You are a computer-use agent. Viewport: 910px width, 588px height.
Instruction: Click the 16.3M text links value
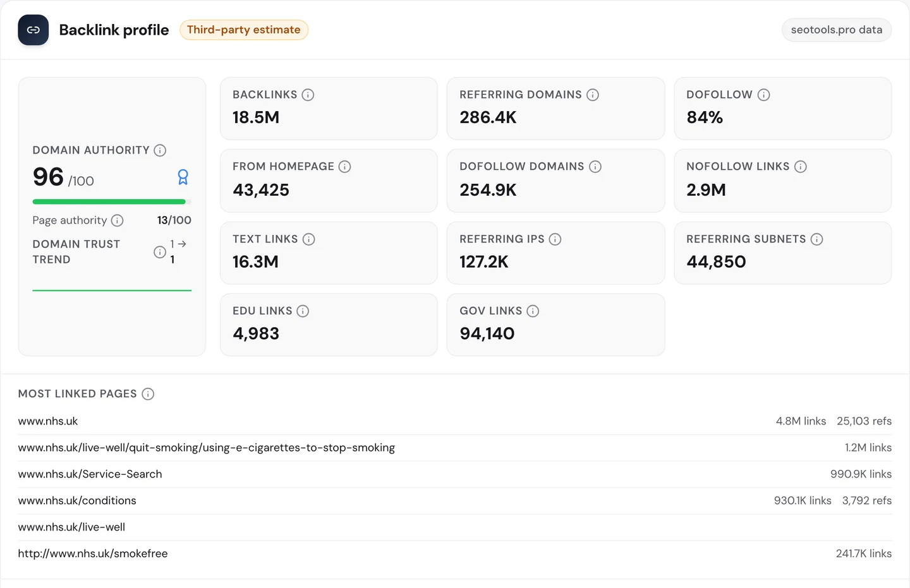pyautogui.click(x=255, y=262)
